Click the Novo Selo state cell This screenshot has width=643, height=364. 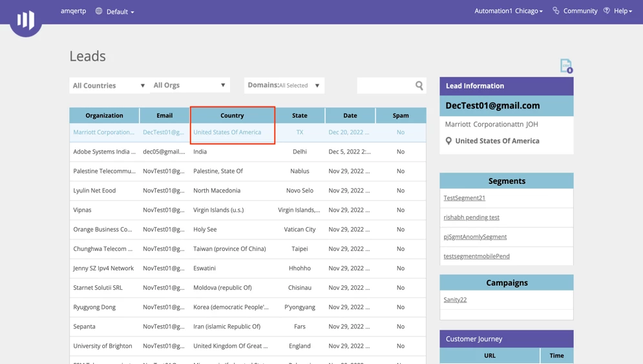pos(300,190)
